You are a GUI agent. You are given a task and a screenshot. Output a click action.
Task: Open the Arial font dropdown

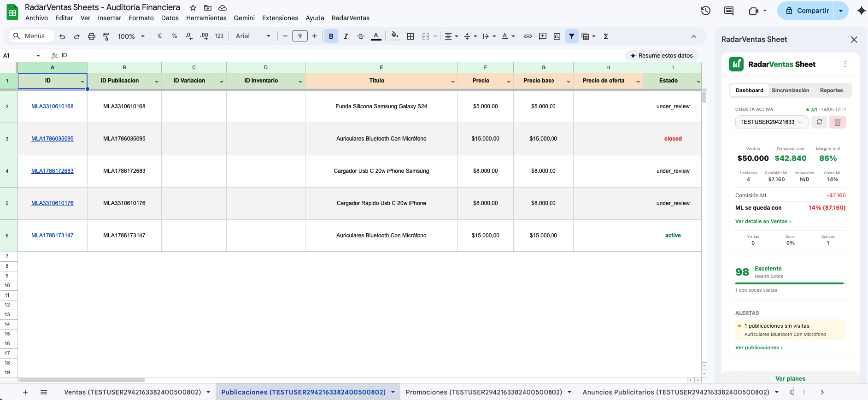253,36
